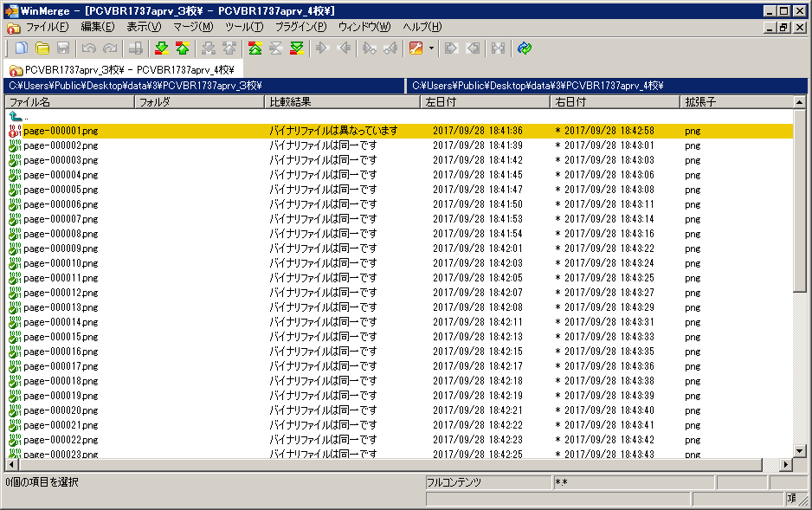Click the 0個の項目を選択 status text
The width and height of the screenshot is (812, 510).
pos(42,482)
